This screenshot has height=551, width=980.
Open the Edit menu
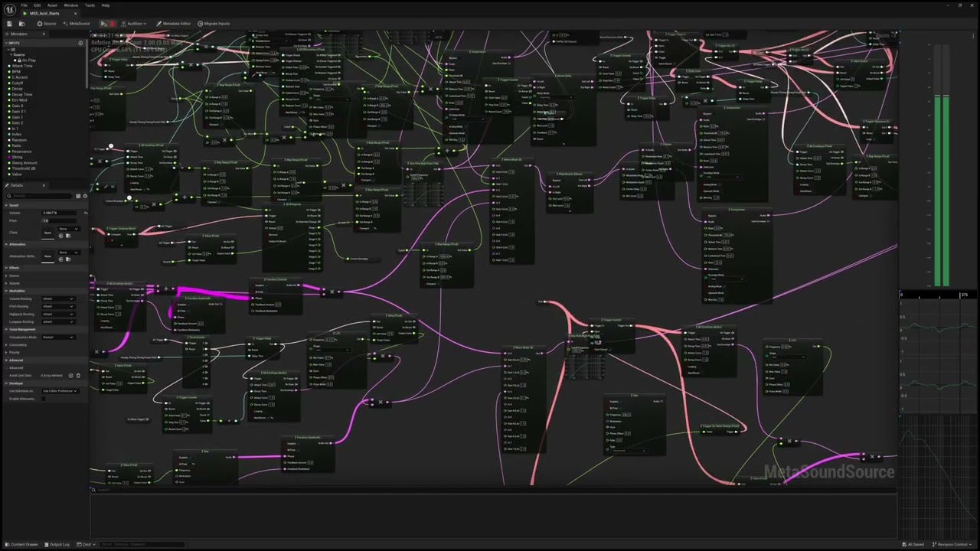(37, 5)
